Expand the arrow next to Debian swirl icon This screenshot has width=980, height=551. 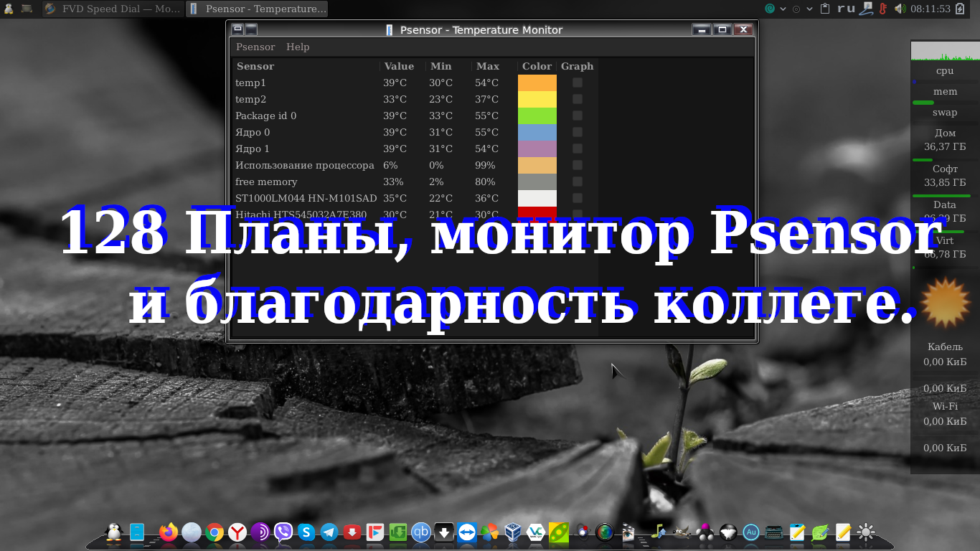click(x=783, y=9)
